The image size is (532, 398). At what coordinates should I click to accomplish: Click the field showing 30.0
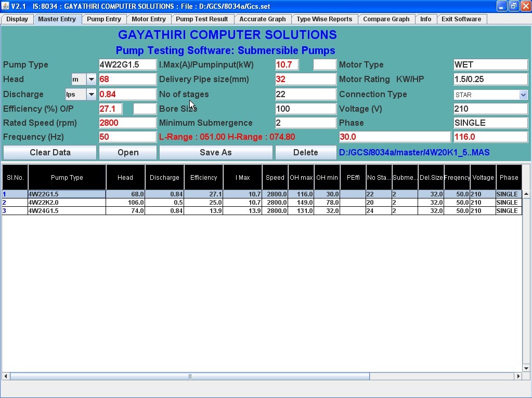pyautogui.click(x=395, y=137)
